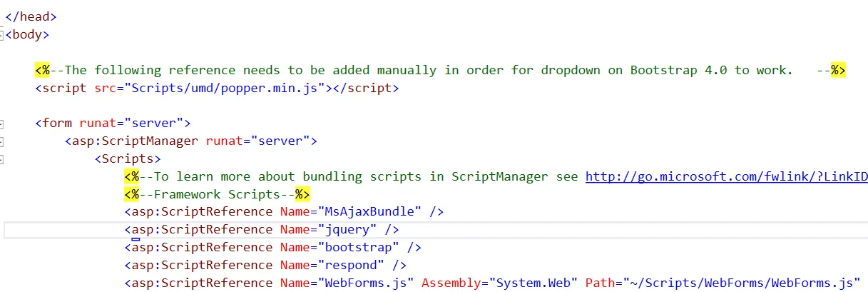The image size is (868, 292).
Task: Click asp:ScriptReference tag on the jquery line
Action: (202, 229)
